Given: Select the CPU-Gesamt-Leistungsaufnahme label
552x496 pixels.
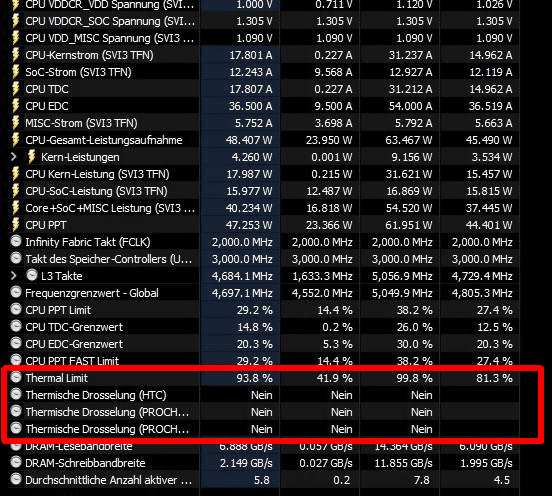Looking at the screenshot, I should (104, 140).
